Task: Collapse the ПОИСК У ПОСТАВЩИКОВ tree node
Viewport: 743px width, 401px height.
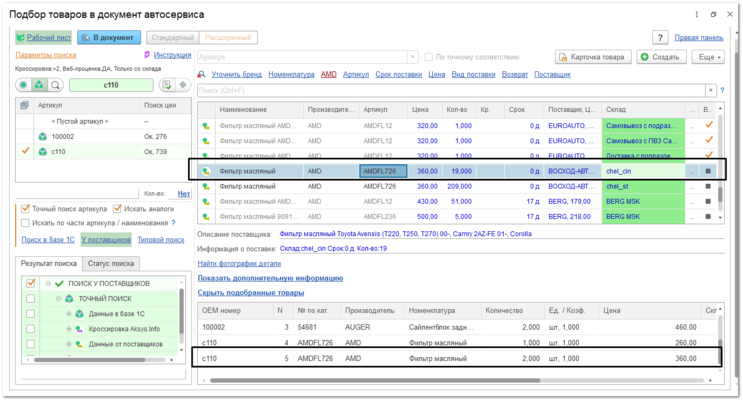Action: 48,283
